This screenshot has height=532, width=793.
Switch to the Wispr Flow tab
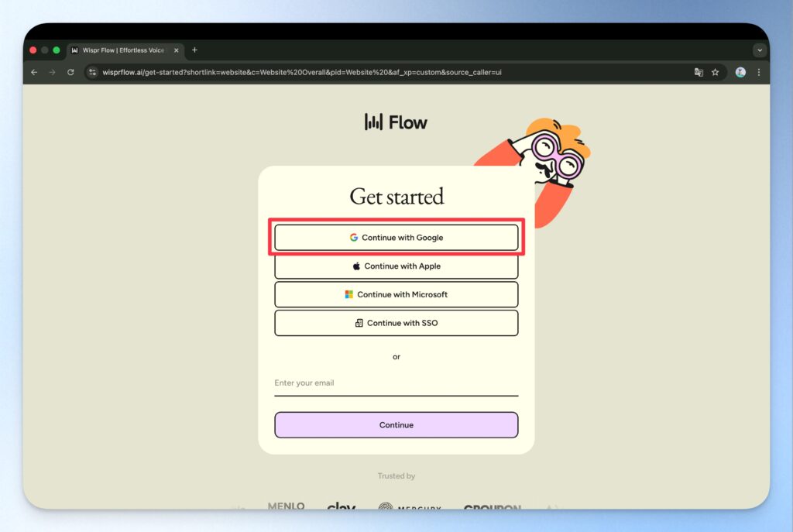124,50
